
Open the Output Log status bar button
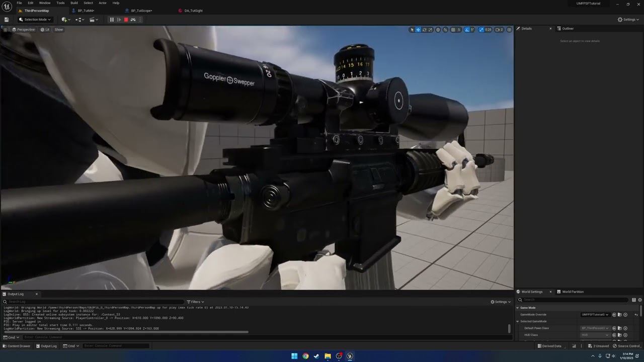coord(46,346)
